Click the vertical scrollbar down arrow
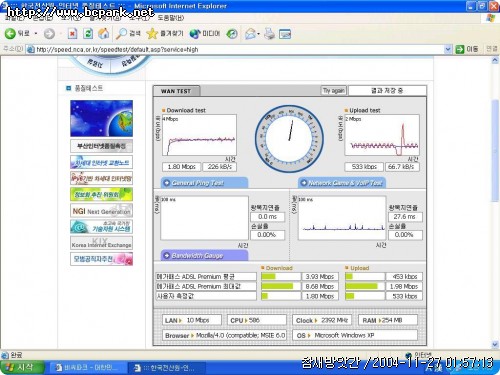 495,344
